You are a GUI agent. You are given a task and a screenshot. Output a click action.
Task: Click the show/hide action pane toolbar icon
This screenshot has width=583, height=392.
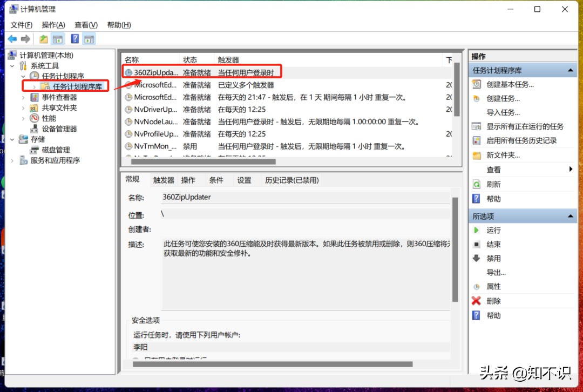click(x=89, y=39)
